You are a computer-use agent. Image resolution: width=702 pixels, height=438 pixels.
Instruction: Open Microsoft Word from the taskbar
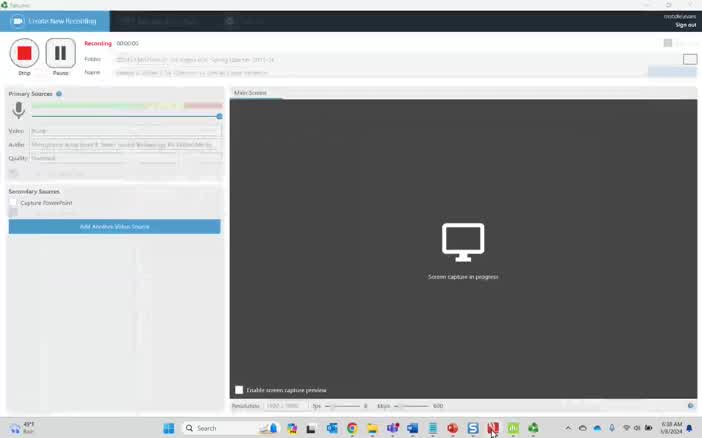[412, 428]
